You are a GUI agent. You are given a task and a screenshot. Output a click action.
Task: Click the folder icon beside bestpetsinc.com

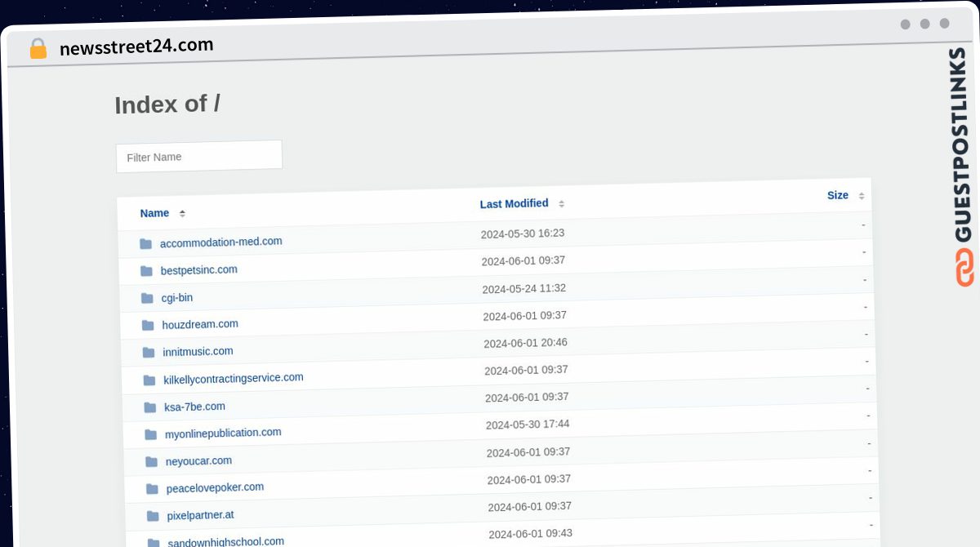pyautogui.click(x=146, y=270)
